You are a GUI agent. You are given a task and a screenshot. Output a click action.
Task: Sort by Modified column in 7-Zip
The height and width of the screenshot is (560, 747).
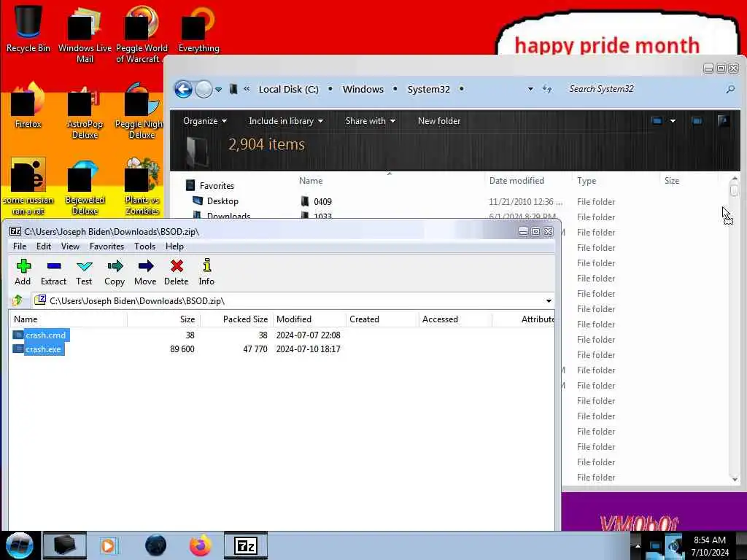[x=309, y=319]
